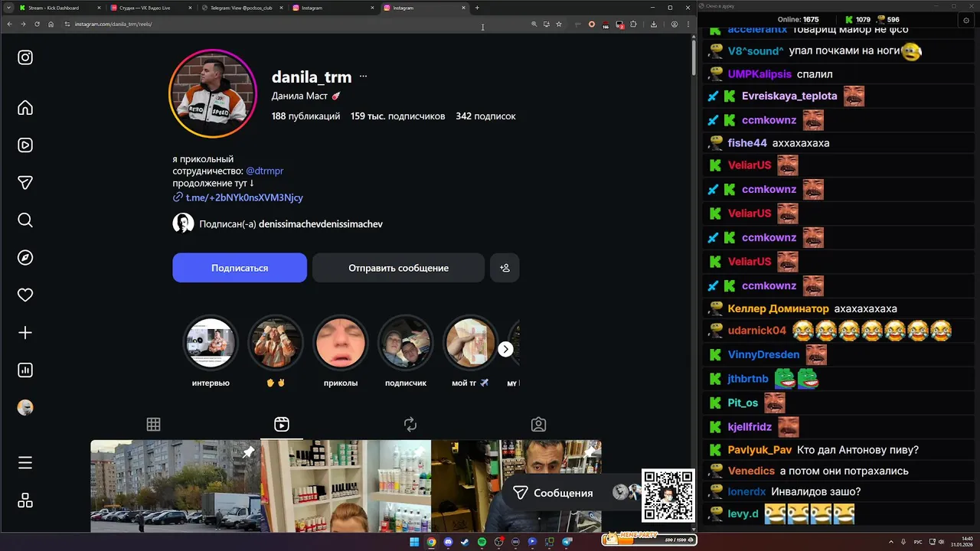980x551 pixels.
Task: Open browser tab search dropdown chevron
Action: coord(8,8)
